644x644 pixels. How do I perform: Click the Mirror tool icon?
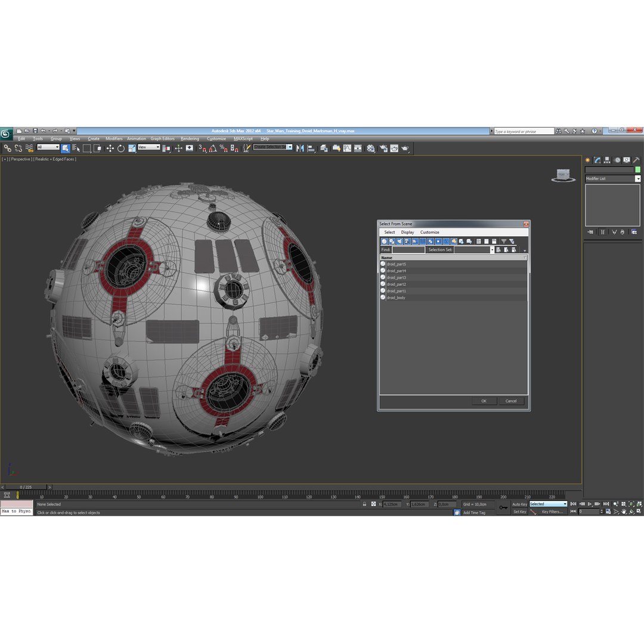[x=300, y=148]
